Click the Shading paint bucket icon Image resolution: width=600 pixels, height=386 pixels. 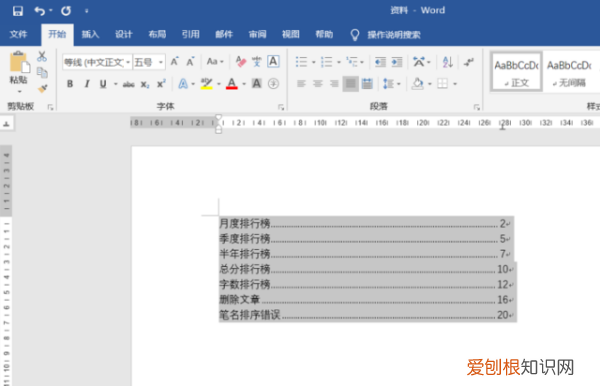pos(417,83)
